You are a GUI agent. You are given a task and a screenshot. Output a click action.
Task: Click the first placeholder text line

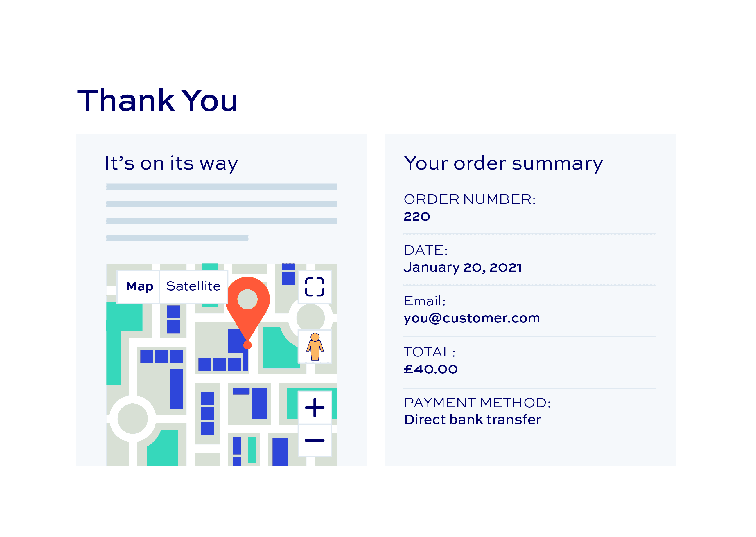[221, 186]
